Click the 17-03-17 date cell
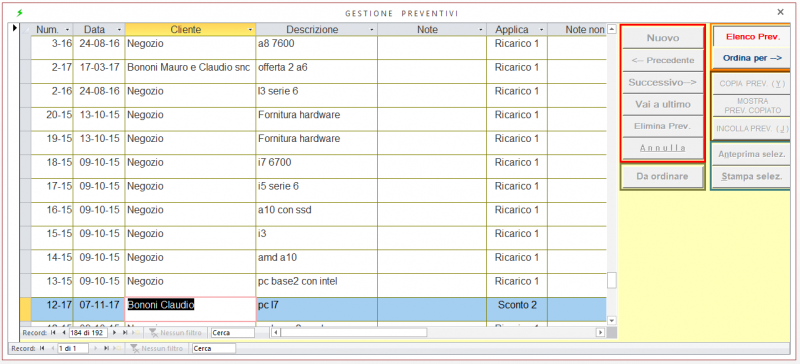Image resolution: width=800 pixels, height=364 pixels. tap(99, 71)
